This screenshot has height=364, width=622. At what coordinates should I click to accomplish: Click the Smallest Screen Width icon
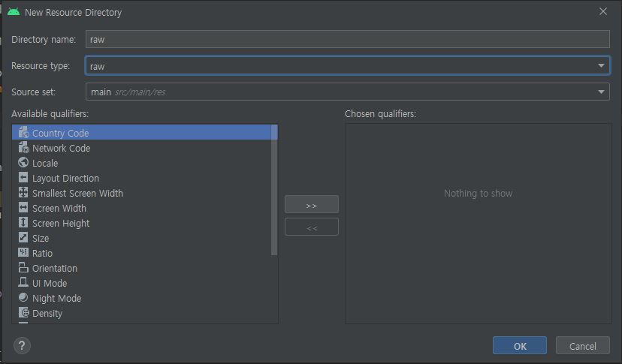click(23, 193)
